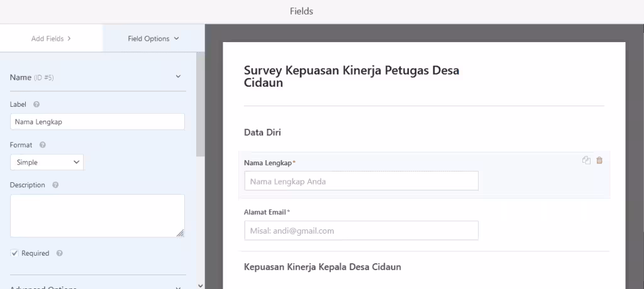
Task: Switch to the Add Fields tab
Action: click(51, 38)
